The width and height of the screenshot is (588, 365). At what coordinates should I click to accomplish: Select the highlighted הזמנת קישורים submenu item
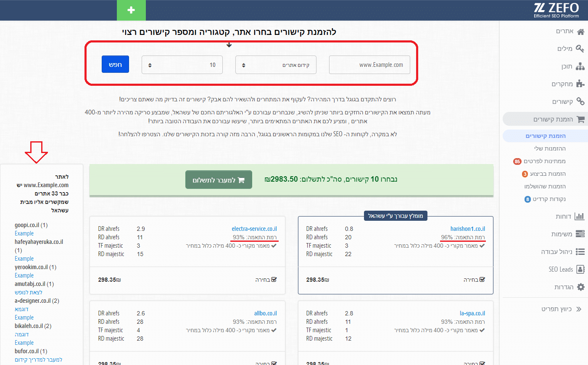point(546,136)
